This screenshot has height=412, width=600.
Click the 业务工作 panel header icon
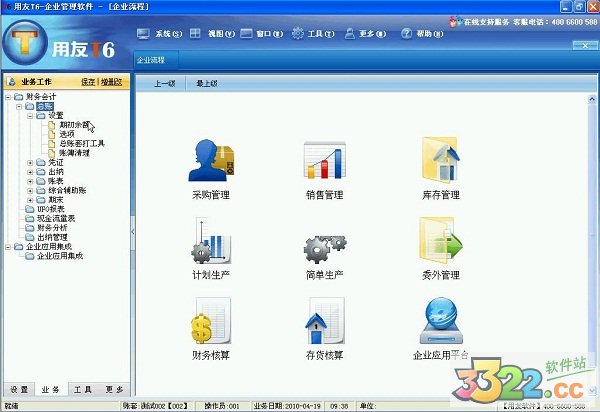click(11, 81)
